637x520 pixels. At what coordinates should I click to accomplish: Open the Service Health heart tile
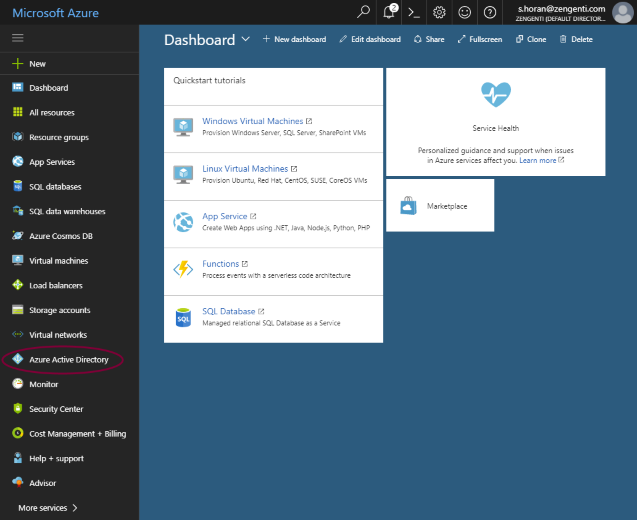[496, 122]
